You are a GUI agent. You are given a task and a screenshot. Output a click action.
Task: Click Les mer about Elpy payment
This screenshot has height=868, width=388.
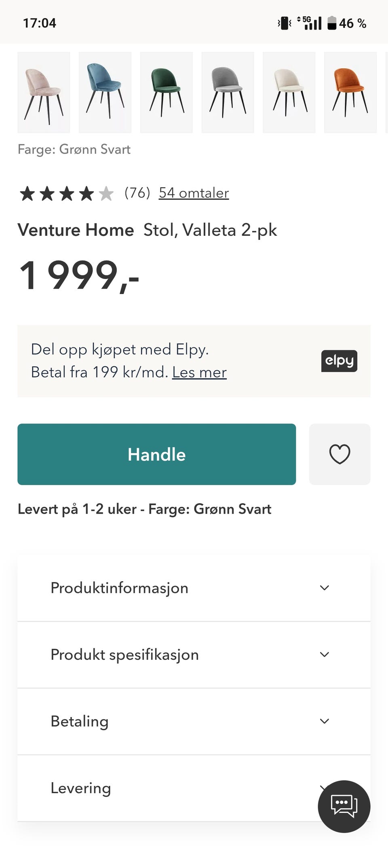coord(199,372)
